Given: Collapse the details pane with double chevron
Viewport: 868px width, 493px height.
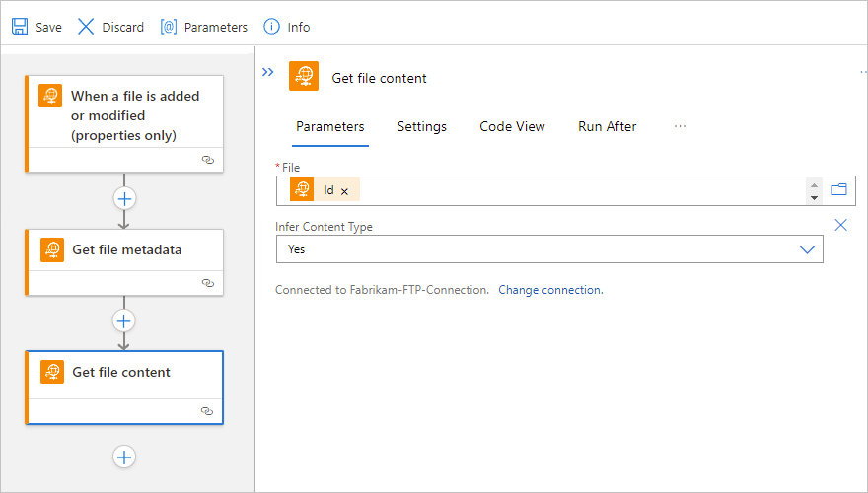Looking at the screenshot, I should pyautogui.click(x=267, y=72).
